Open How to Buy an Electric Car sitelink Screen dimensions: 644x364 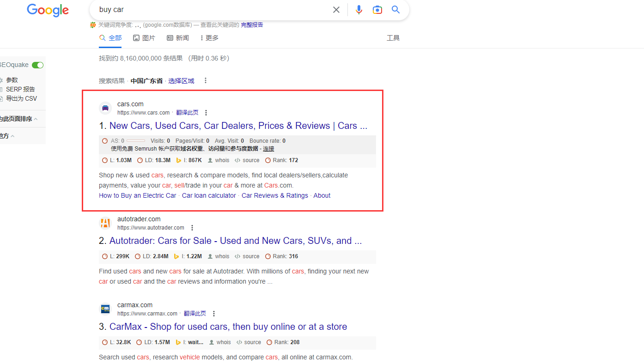[x=138, y=195]
